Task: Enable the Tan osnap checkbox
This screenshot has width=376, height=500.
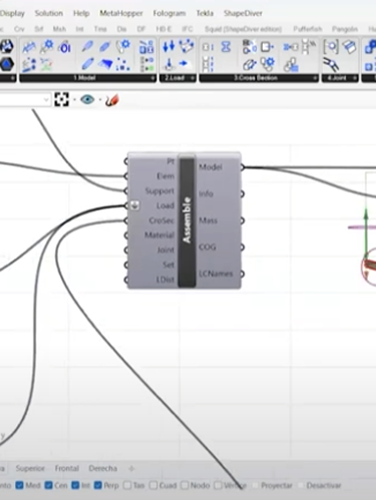Action: tap(127, 485)
